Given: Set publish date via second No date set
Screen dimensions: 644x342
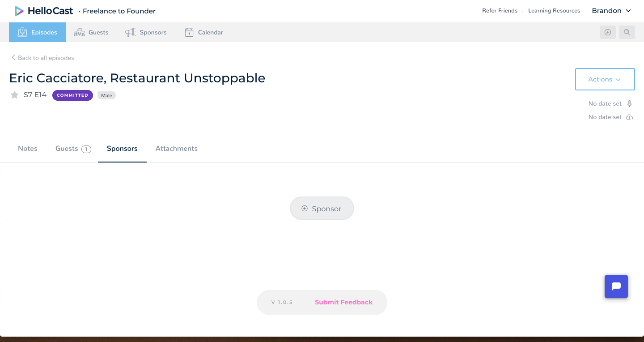Looking at the screenshot, I should click(x=605, y=117).
